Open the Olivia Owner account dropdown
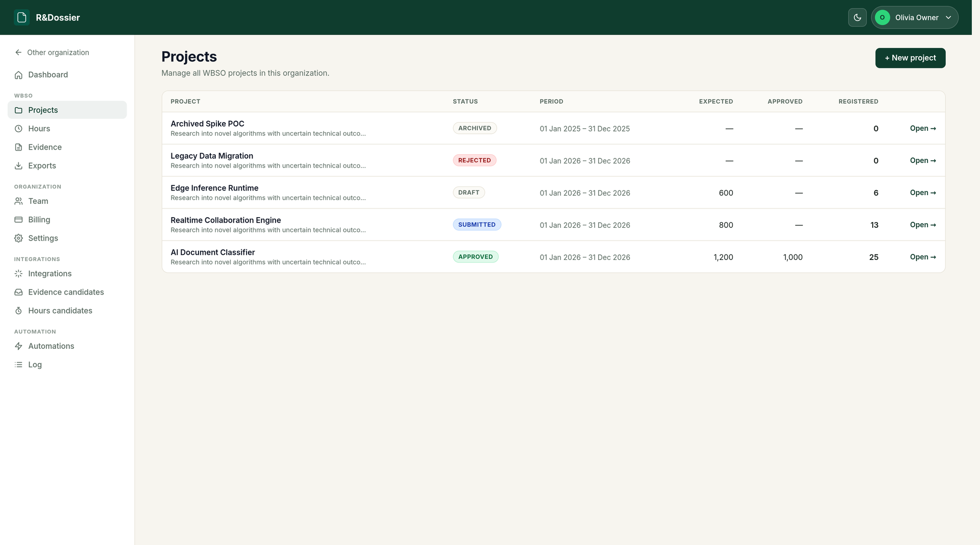Viewport: 980px width, 545px height. (914, 17)
